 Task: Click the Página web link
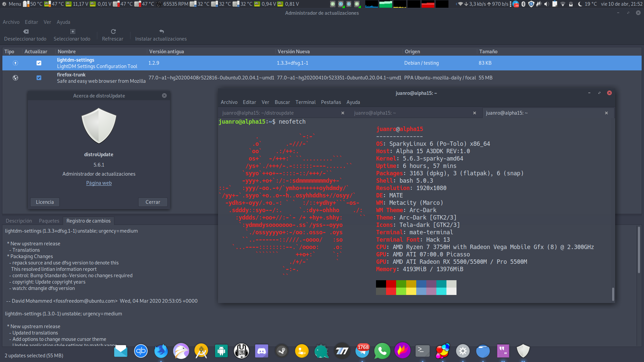(99, 183)
